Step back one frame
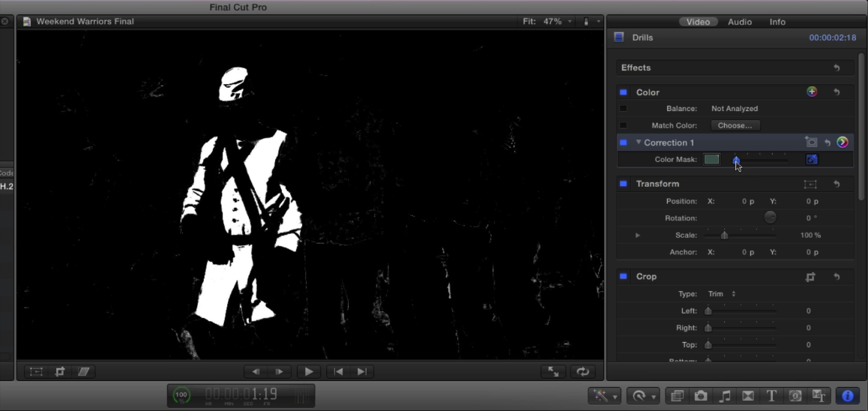868x411 pixels. (256, 372)
